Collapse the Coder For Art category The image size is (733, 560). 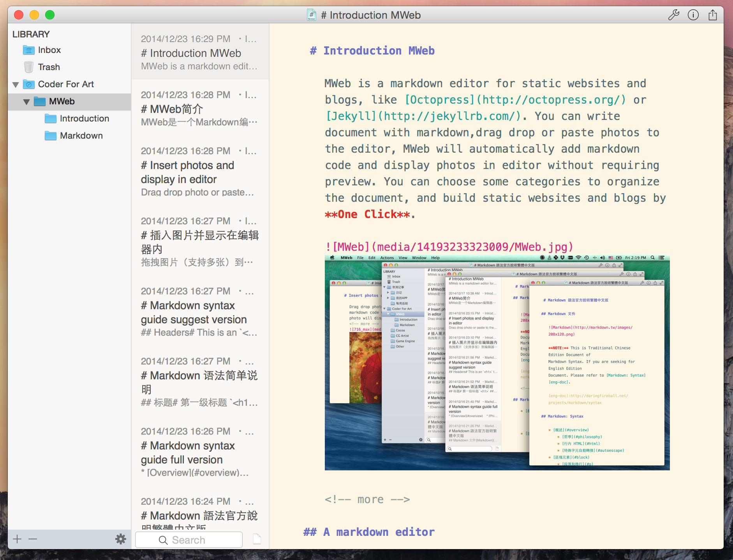tap(16, 85)
